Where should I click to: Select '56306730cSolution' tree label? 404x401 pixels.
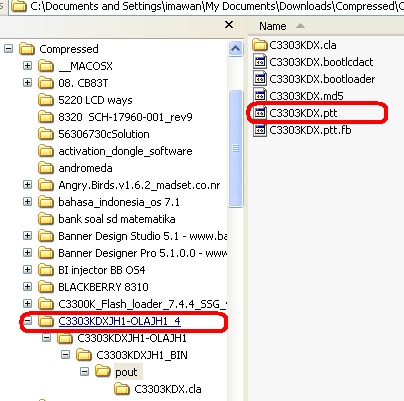pyautogui.click(x=104, y=134)
